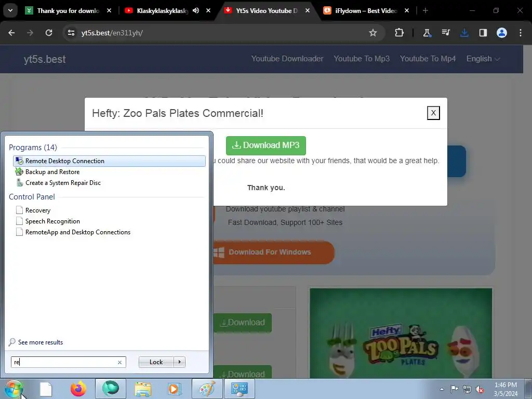This screenshot has height=399, width=532.
Task: Open the green globe browser taskbar icon
Action: pos(111,389)
